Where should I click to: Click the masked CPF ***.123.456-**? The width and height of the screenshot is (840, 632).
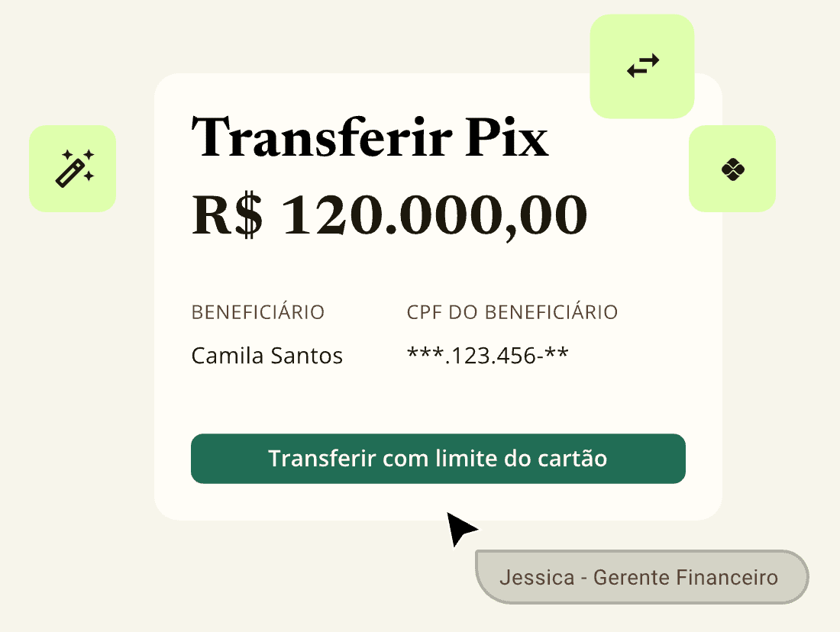click(x=487, y=353)
